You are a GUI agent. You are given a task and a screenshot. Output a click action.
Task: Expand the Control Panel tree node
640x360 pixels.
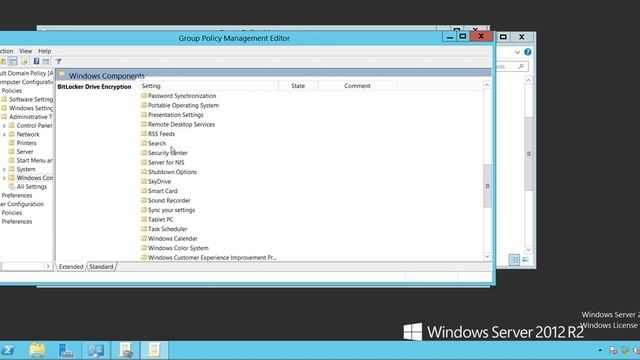(4, 126)
